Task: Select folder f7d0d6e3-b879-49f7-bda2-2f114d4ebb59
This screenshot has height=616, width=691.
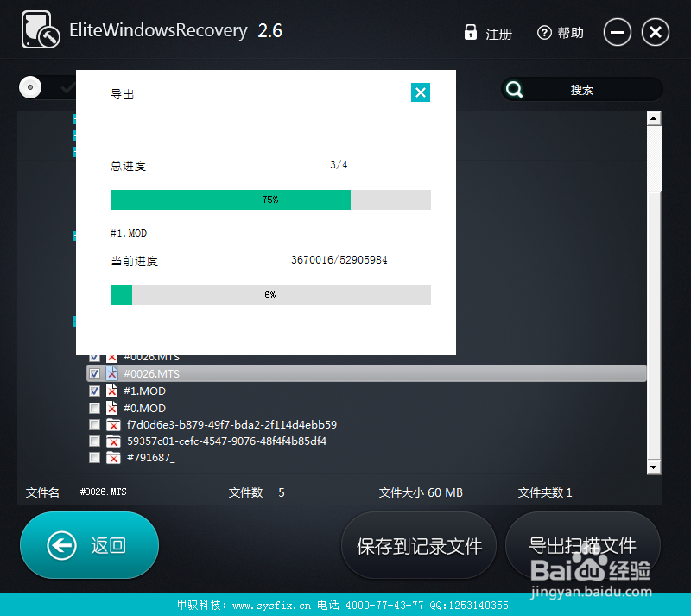Action: click(x=231, y=424)
